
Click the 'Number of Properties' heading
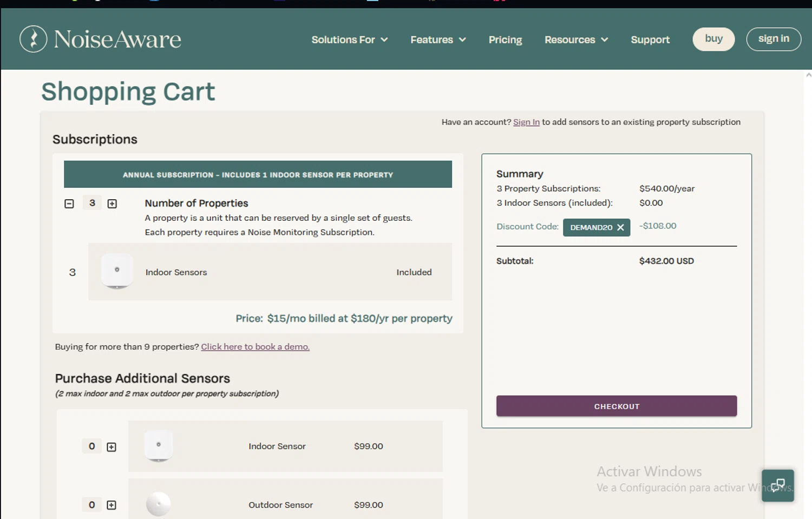(197, 203)
